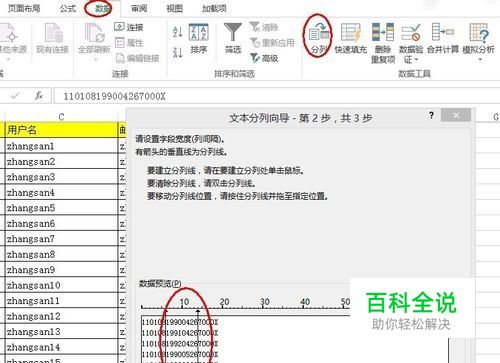500x363 pixels.
Task: Select cell zhangsan1
Action: click(x=61, y=146)
